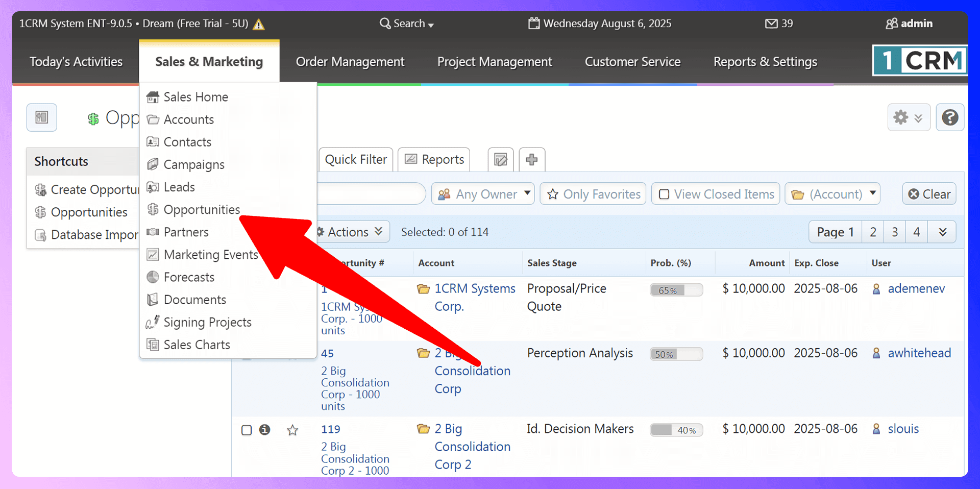This screenshot has width=980, height=489.
Task: Go to Project Management tab
Action: pos(495,62)
